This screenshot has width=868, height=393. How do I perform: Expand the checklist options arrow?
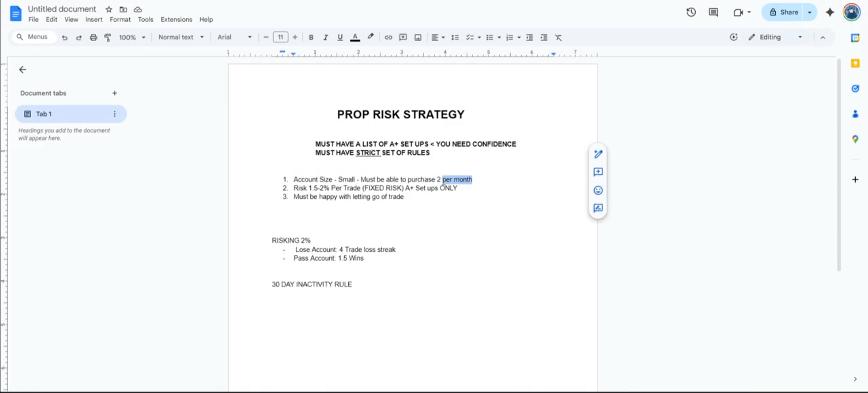coord(479,38)
